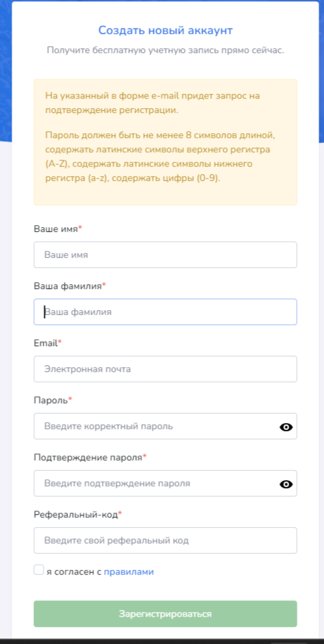Show password via eye icon in Пароль field

pyautogui.click(x=286, y=427)
